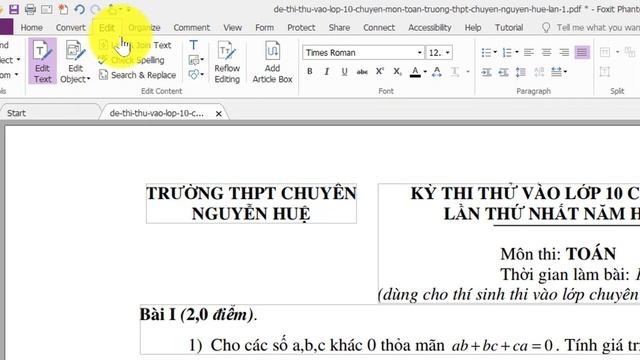Image resolution: width=640 pixels, height=360 pixels.
Task: Click the Undo arrow icon
Action: click(x=79, y=9)
